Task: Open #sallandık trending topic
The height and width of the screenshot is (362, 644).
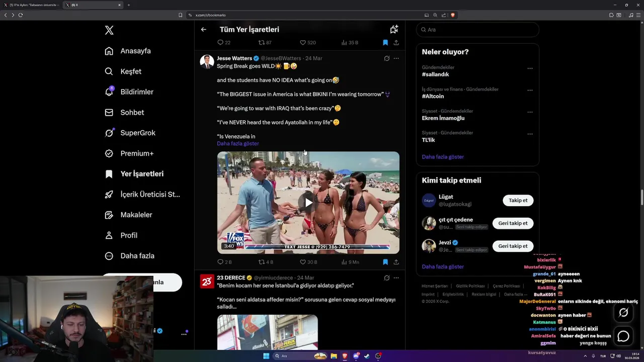Action: point(436,74)
